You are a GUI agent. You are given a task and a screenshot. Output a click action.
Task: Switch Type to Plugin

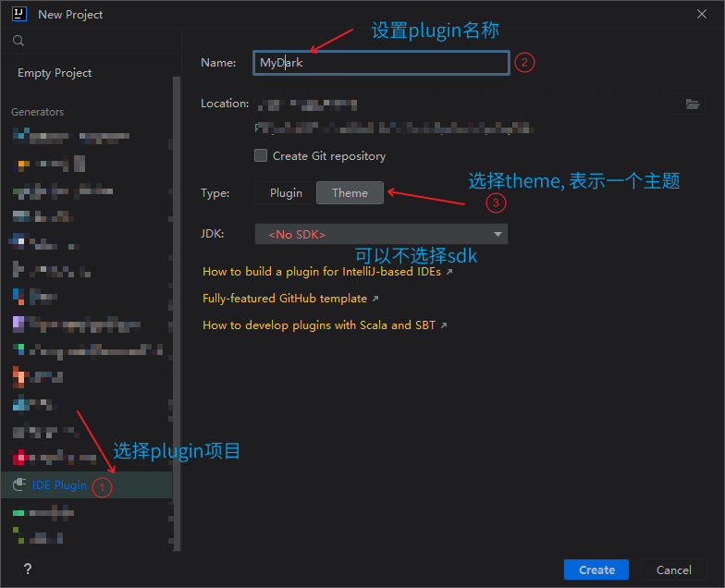(286, 192)
